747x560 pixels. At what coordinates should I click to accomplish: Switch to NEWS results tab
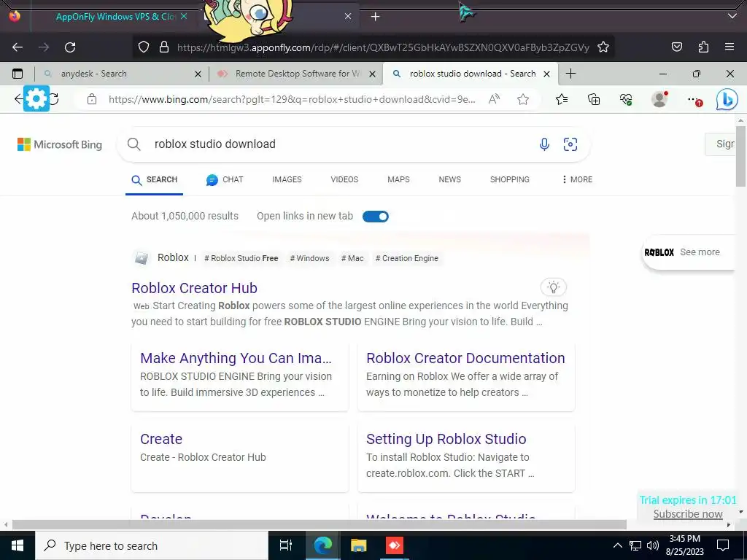[449, 179]
